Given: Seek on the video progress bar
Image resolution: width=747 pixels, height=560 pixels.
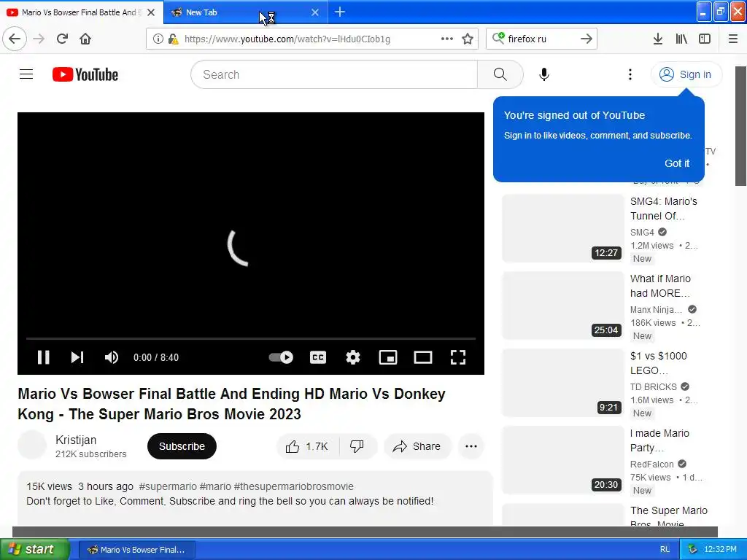Looking at the screenshot, I should [x=251, y=338].
